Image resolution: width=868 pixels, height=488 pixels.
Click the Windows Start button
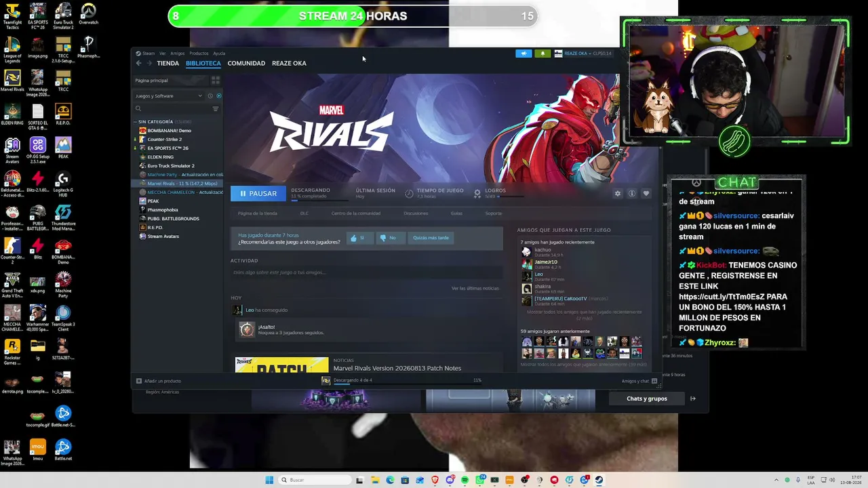(269, 480)
